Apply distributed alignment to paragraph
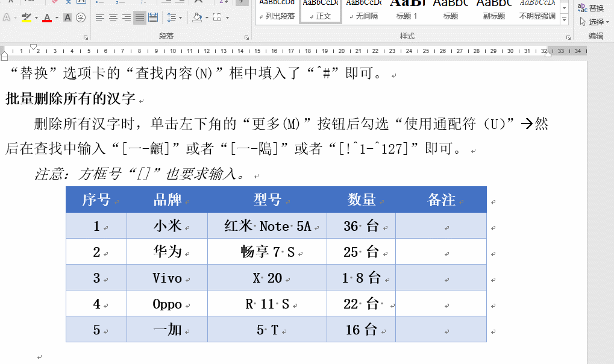The width and height of the screenshot is (614, 364). 153,17
